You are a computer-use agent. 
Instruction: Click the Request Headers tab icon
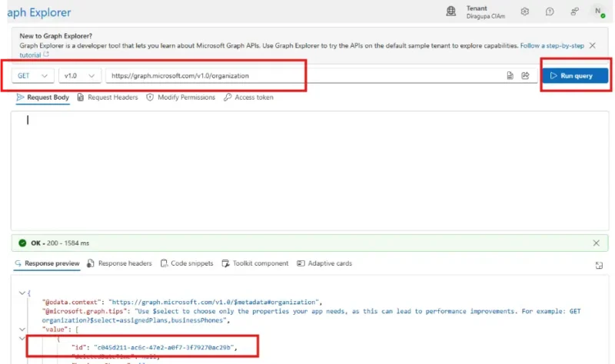click(81, 98)
